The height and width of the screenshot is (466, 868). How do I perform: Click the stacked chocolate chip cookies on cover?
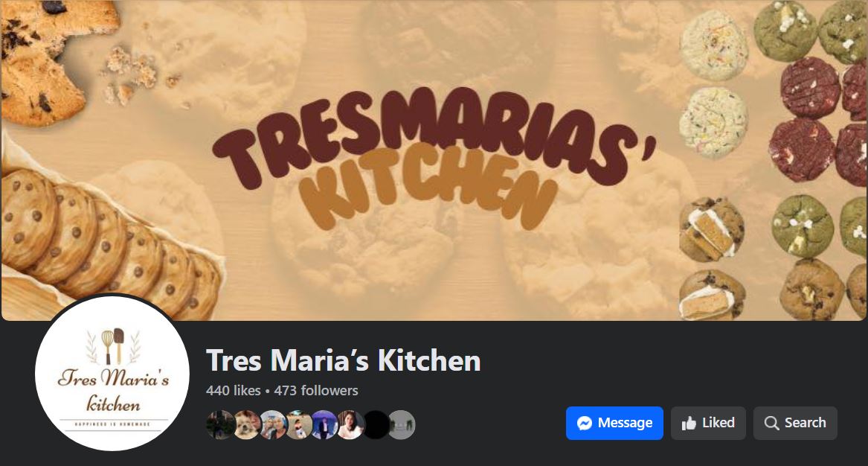click(x=111, y=244)
